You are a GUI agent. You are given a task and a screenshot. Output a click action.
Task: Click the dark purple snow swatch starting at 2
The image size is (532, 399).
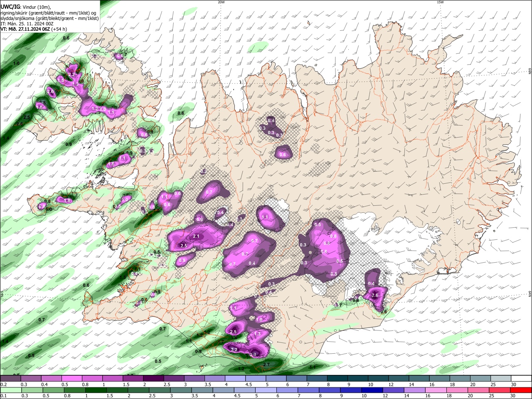(153, 378)
